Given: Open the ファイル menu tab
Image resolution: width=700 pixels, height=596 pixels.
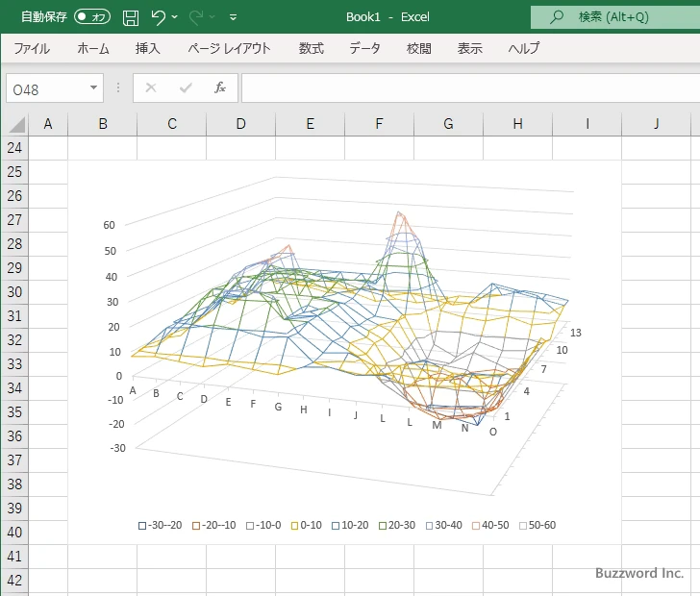Looking at the screenshot, I should (x=32, y=48).
